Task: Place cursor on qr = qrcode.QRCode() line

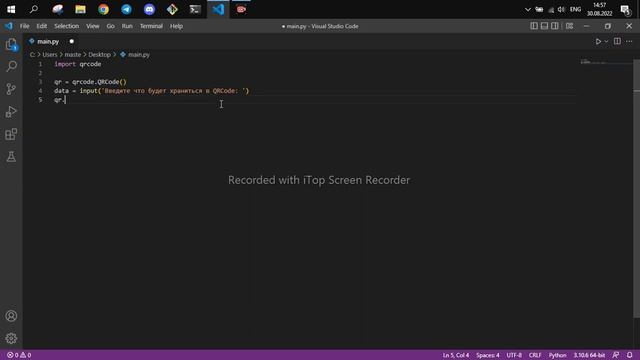Action: (90, 82)
